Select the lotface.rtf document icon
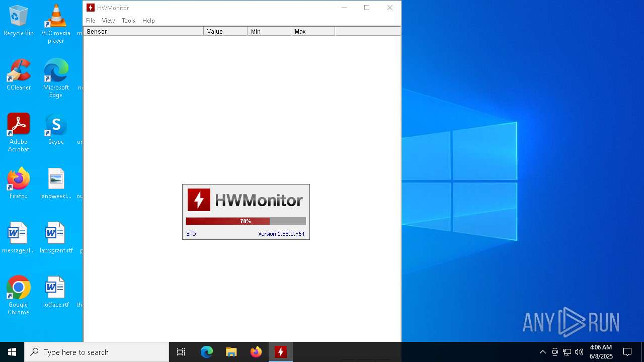 56,292
